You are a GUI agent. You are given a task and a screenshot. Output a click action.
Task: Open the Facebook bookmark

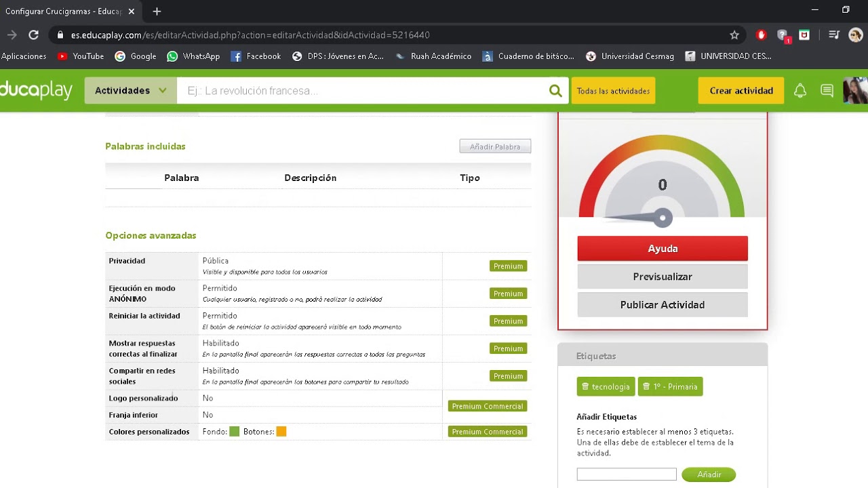[256, 56]
